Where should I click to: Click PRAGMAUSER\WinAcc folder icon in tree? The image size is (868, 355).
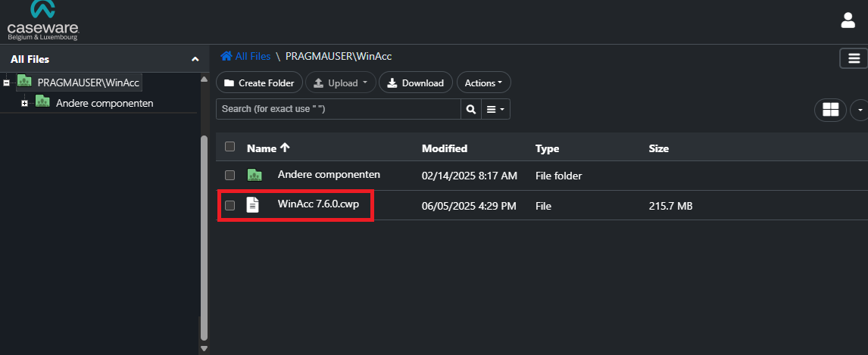tap(24, 81)
